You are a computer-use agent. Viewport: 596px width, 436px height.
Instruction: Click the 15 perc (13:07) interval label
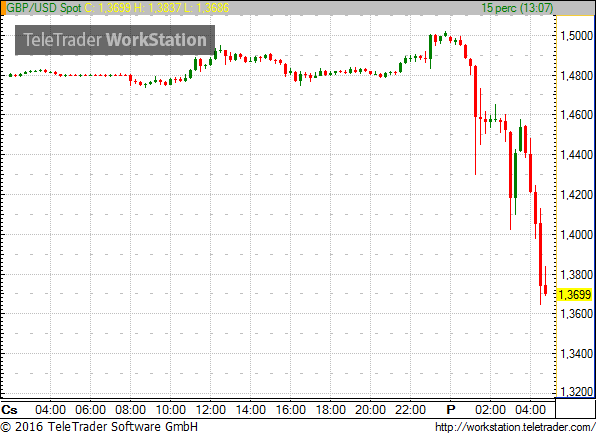coord(517,8)
